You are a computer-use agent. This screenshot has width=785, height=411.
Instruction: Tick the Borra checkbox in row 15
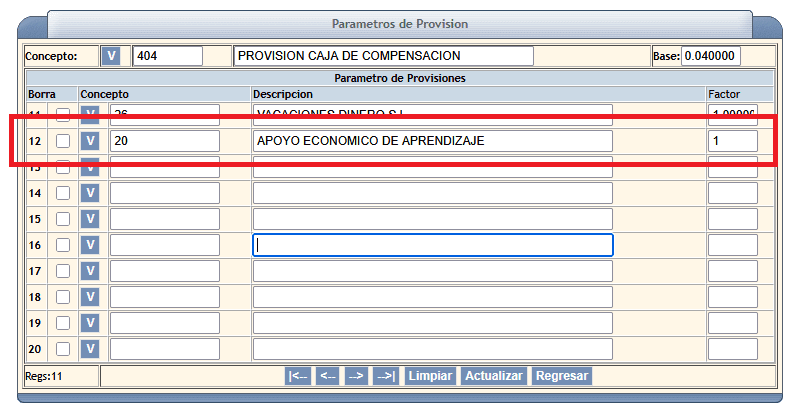63,219
